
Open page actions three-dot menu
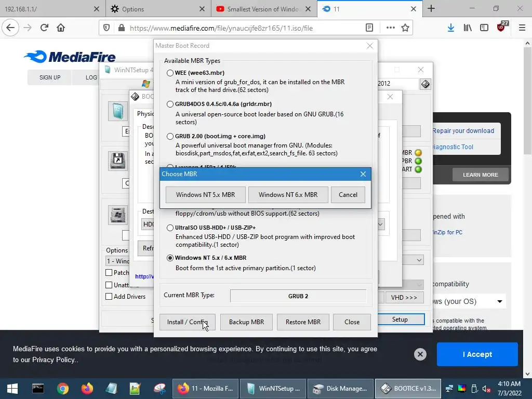[x=391, y=28]
